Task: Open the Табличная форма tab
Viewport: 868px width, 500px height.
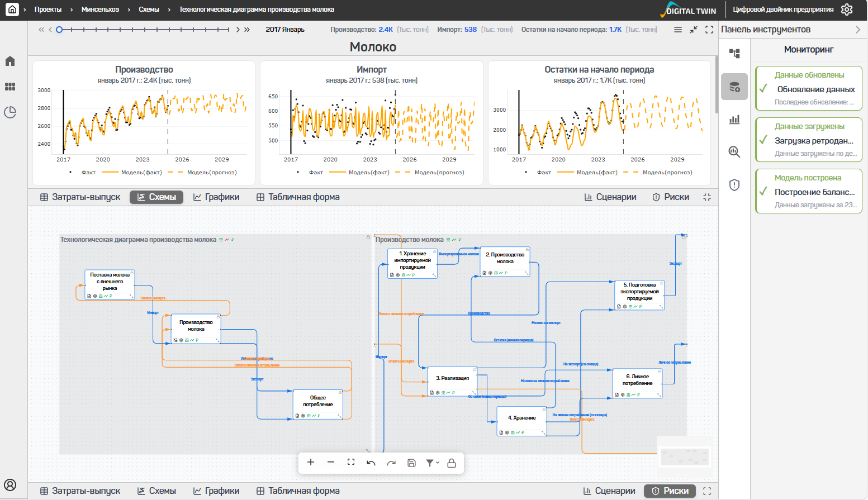Action: coord(298,197)
